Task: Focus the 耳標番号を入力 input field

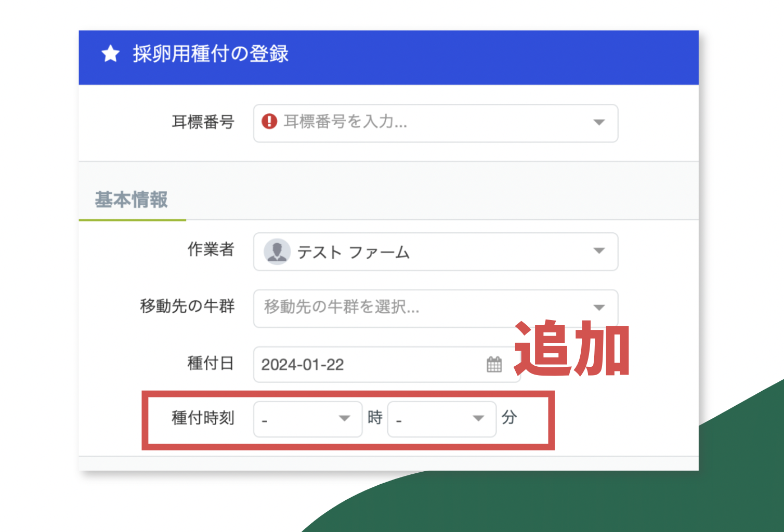Action: pos(436,123)
